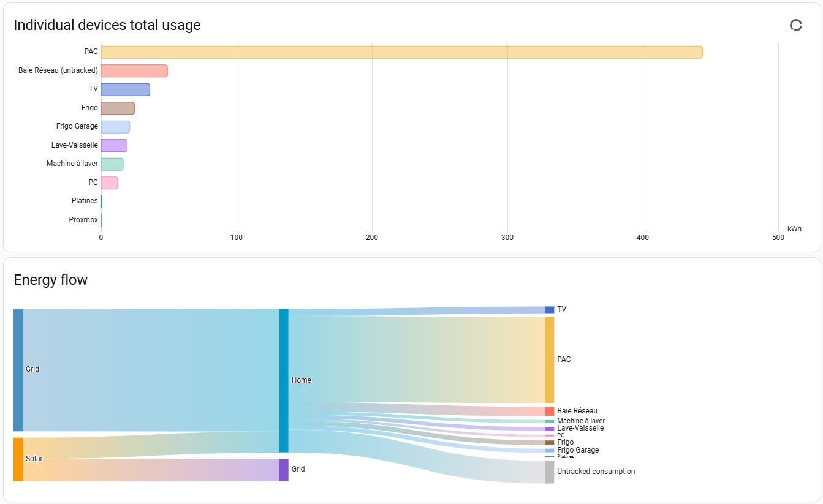
Task: Click the Machine à laver usage bar
Action: pyautogui.click(x=112, y=164)
